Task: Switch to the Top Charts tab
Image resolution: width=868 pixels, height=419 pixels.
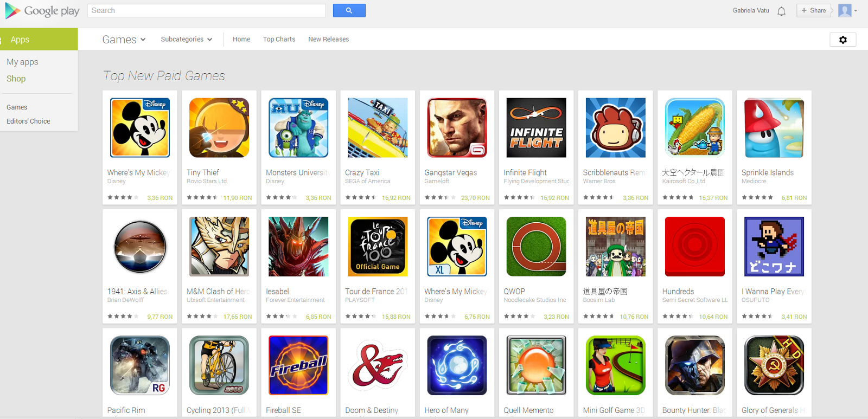Action: coord(279,39)
